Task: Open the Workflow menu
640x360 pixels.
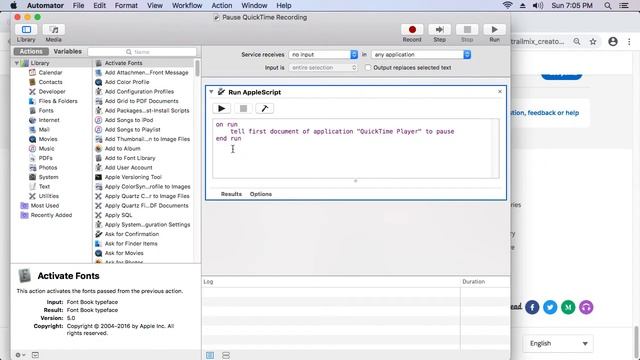Action: (187, 5)
